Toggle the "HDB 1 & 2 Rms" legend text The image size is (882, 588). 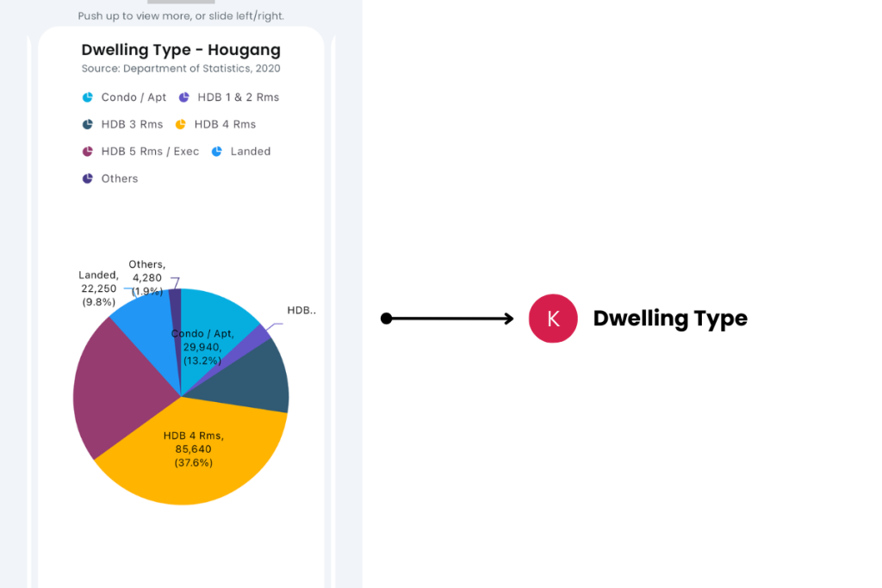238,97
